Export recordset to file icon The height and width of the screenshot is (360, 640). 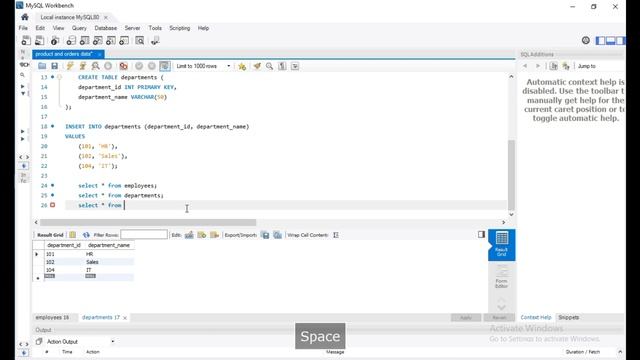(x=265, y=235)
